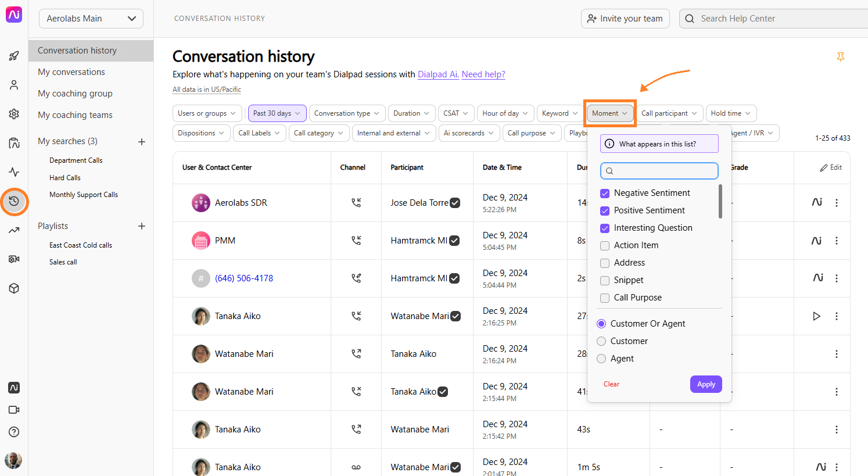Screen dimensions: 868x476
Task: Click the Dialpad Ai square icon at sidebar bottom
Action: (14, 388)
